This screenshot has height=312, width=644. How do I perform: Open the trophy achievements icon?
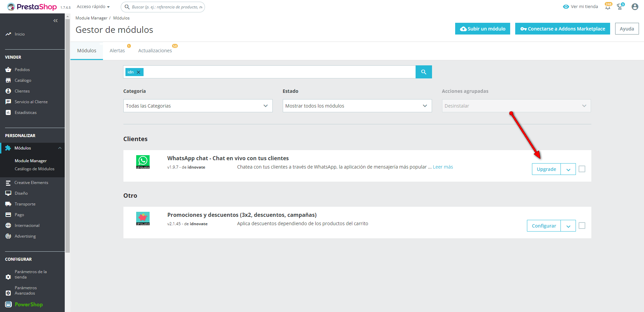[x=620, y=7]
